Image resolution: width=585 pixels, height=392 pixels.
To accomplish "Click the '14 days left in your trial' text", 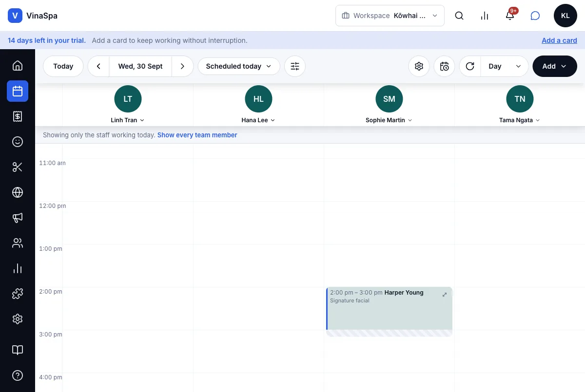I will [47, 40].
